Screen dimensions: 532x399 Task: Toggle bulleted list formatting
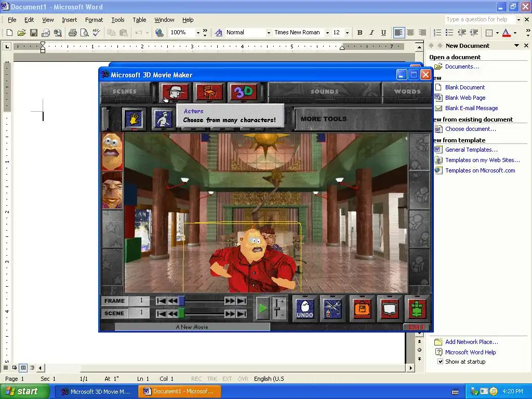point(449,33)
